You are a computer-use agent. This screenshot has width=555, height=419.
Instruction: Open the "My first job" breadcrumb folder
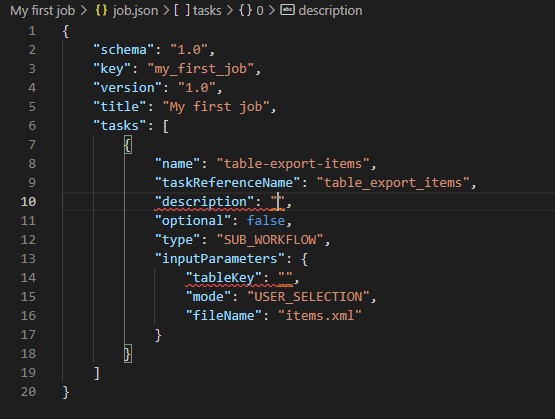tap(42, 11)
